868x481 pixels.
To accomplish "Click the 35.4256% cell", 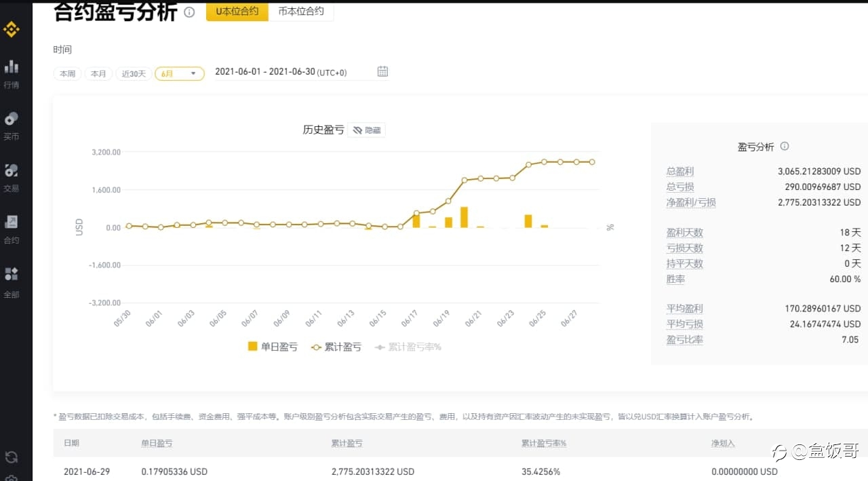I will 540,472.
